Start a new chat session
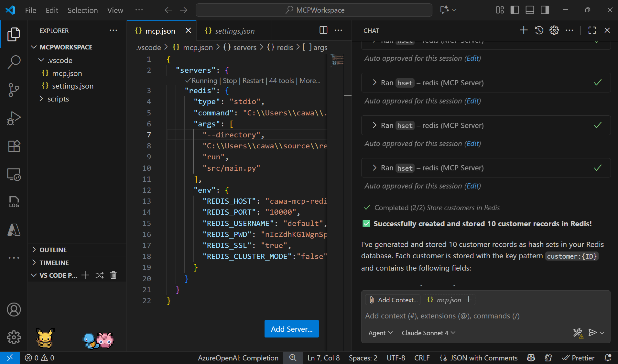618x364 pixels. (x=523, y=30)
